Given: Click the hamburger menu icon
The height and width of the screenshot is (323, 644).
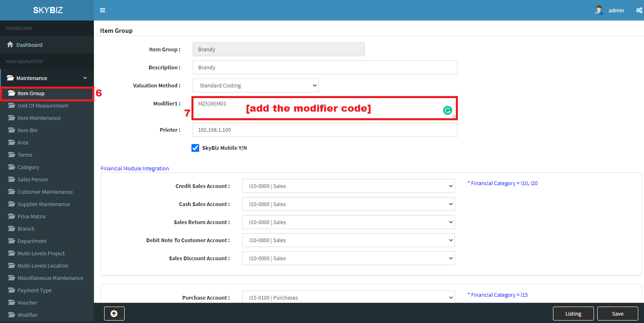Looking at the screenshot, I should click(x=102, y=10).
